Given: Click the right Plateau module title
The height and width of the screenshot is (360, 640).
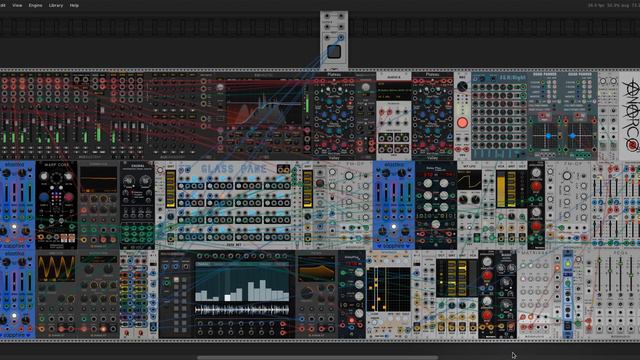Looking at the screenshot, I should [432, 75].
